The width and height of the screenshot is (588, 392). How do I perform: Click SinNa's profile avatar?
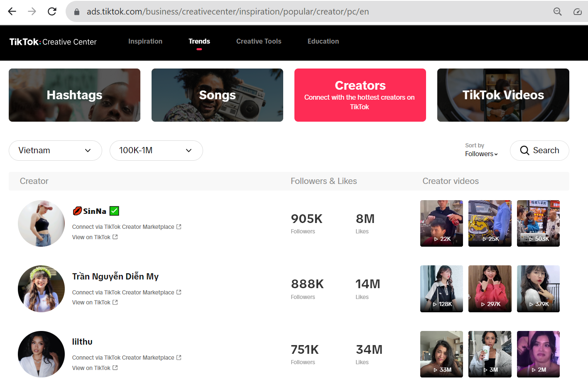point(41,223)
